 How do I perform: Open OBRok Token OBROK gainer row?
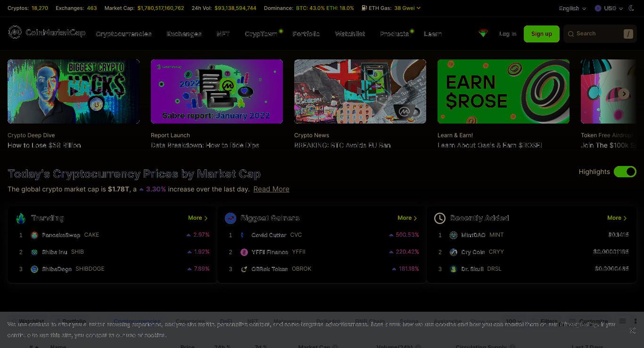[x=322, y=269]
